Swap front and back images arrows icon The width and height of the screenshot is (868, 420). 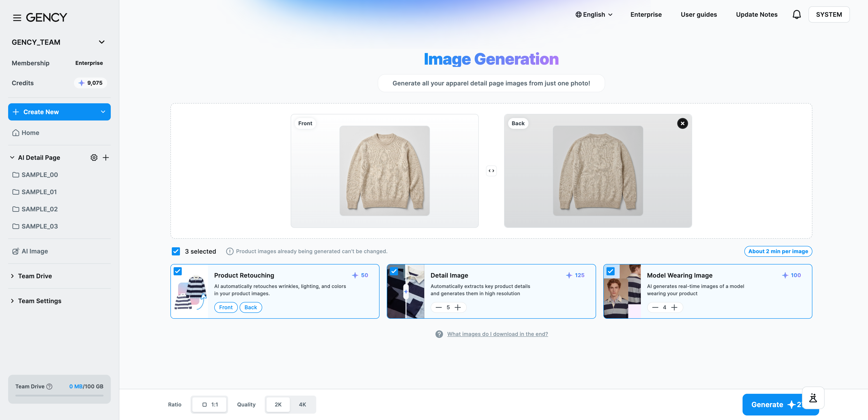pyautogui.click(x=491, y=171)
